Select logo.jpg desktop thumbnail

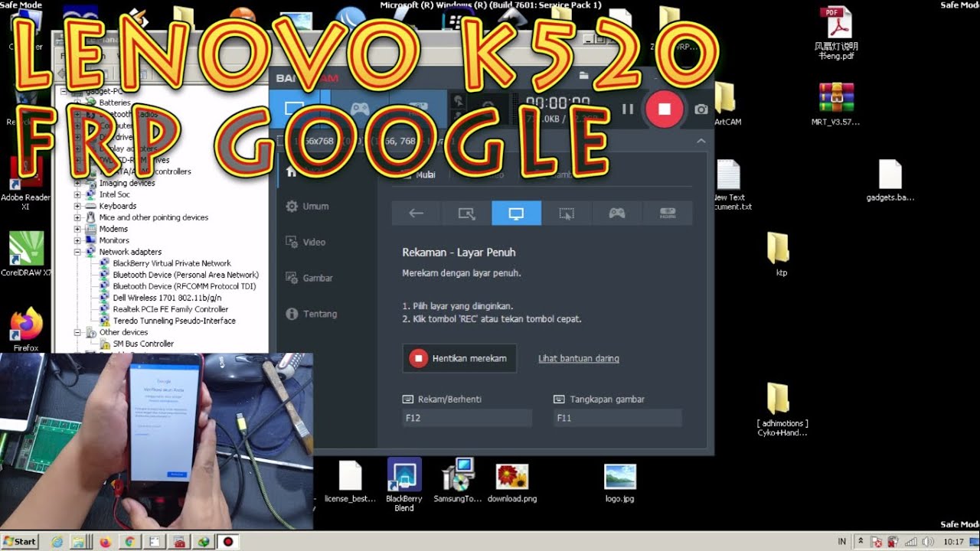coord(619,484)
